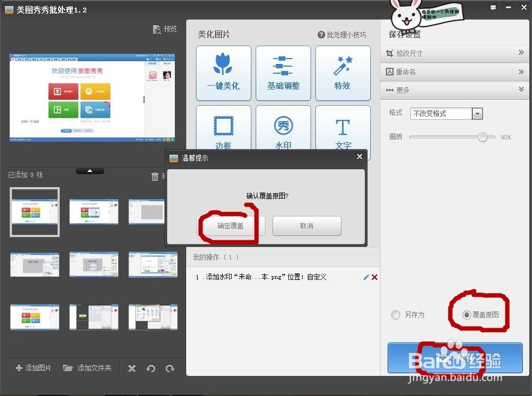Click the large preview image

(92, 97)
